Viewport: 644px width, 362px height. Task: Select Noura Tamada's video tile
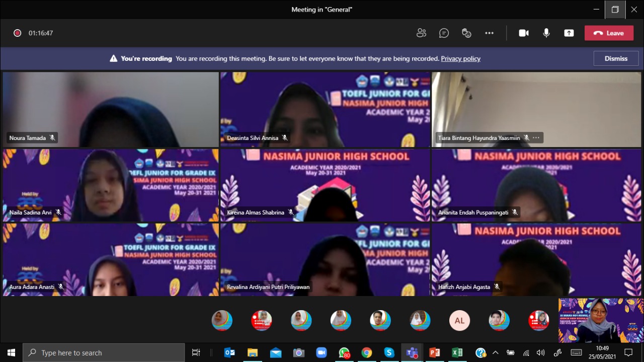pyautogui.click(x=111, y=109)
